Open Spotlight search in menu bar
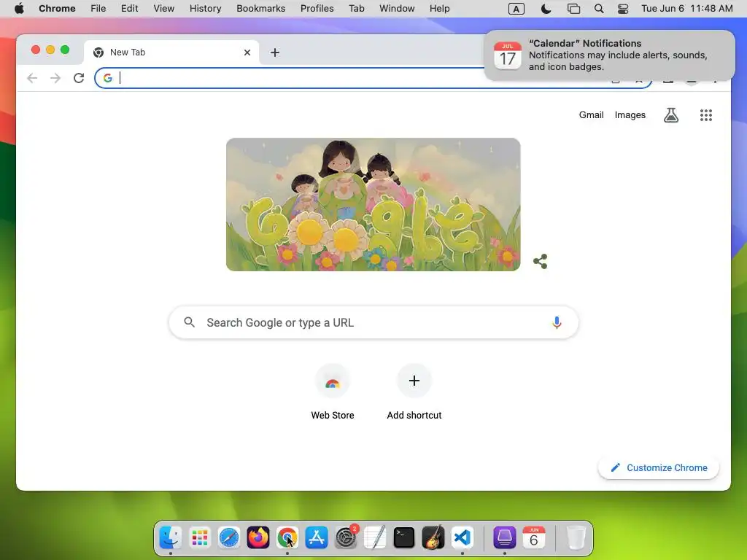The width and height of the screenshot is (747, 560). coord(599,9)
